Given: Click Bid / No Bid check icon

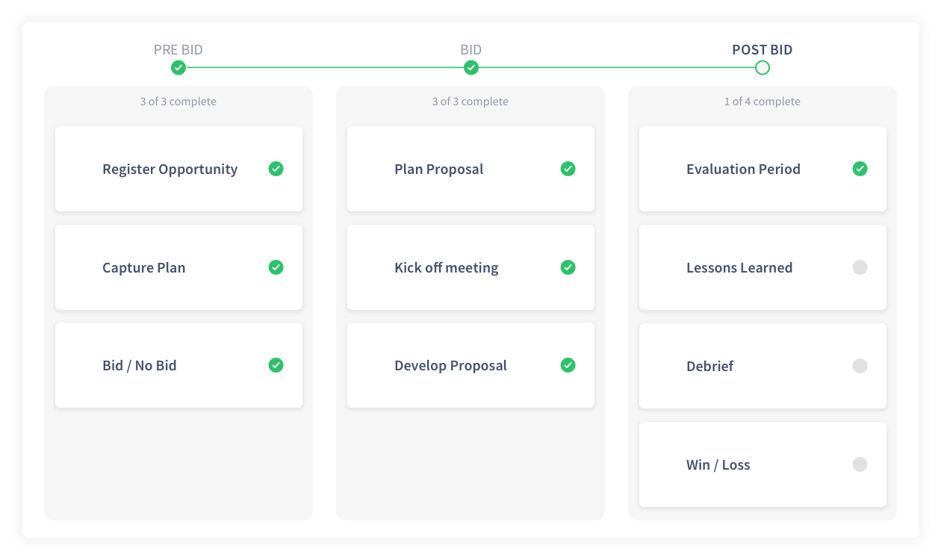Looking at the screenshot, I should pos(276,365).
